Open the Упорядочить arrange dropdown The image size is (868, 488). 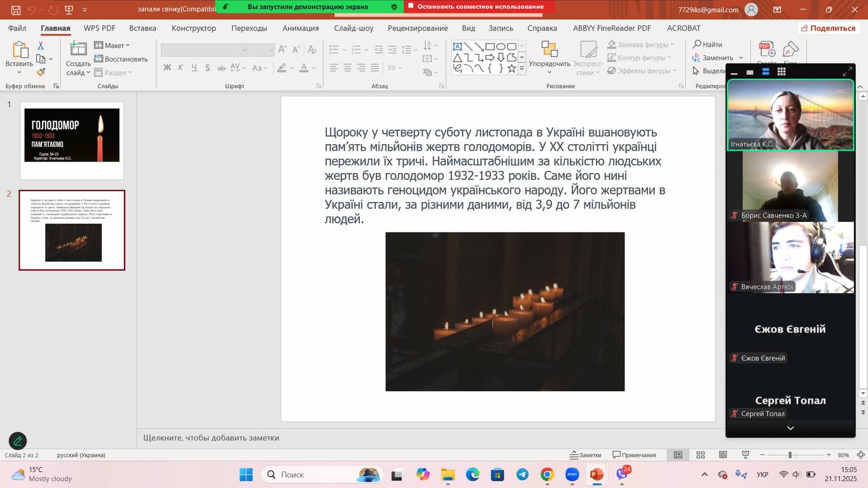tap(549, 64)
